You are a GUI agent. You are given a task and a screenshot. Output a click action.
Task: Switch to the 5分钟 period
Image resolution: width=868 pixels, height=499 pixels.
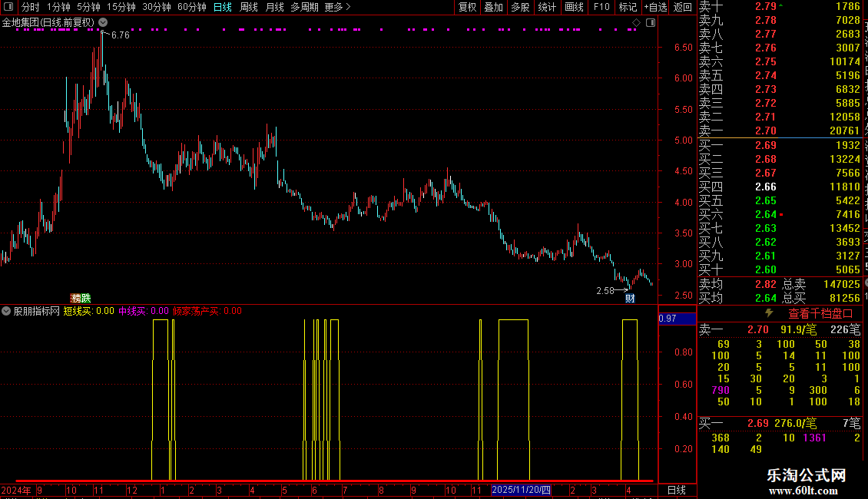tap(88, 7)
